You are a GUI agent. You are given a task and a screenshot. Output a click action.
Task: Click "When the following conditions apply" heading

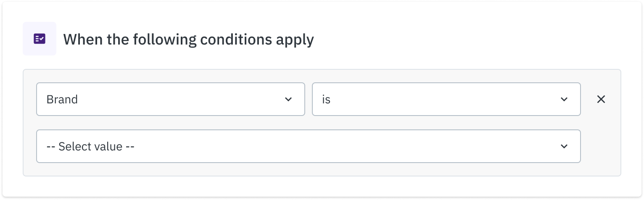pos(188,39)
